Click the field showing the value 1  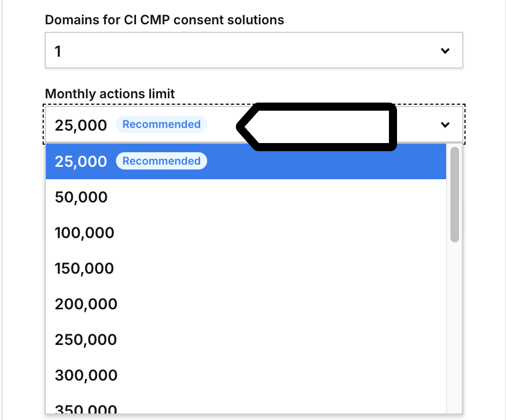coord(254,50)
